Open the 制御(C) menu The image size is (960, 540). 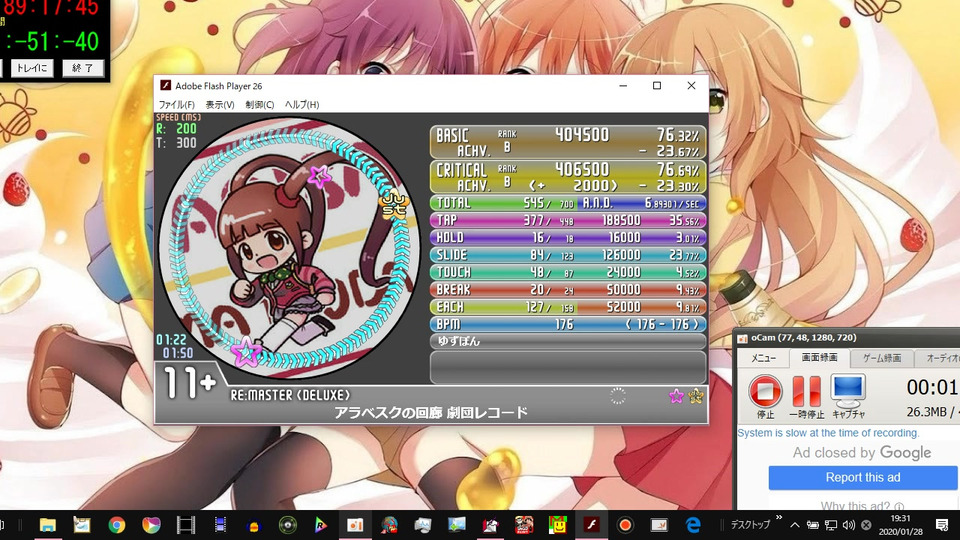point(260,105)
